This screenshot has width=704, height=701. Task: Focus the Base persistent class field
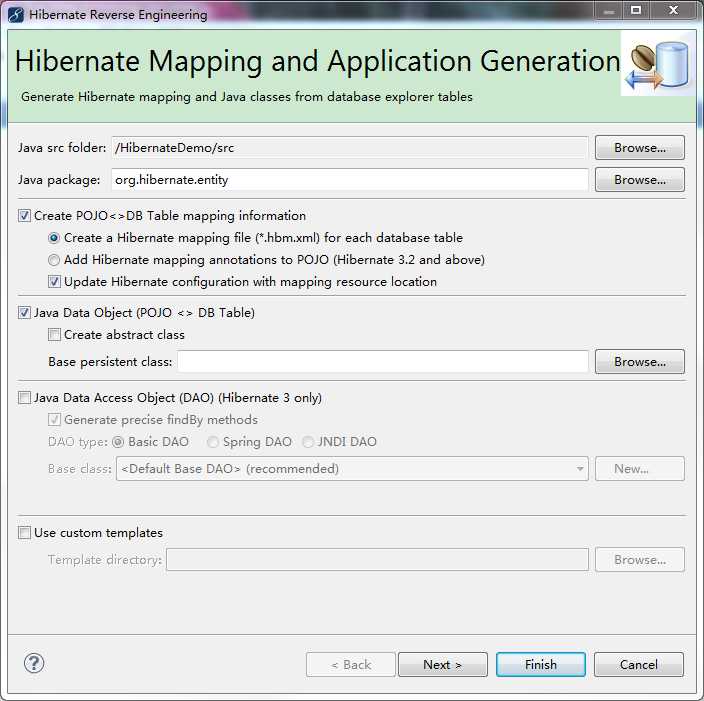383,362
